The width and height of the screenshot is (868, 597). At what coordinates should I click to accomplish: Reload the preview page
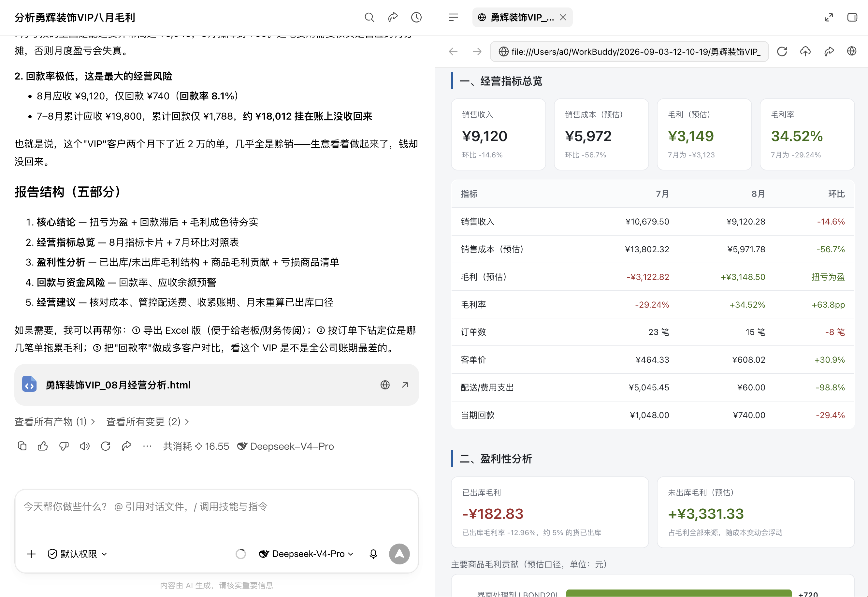click(782, 51)
